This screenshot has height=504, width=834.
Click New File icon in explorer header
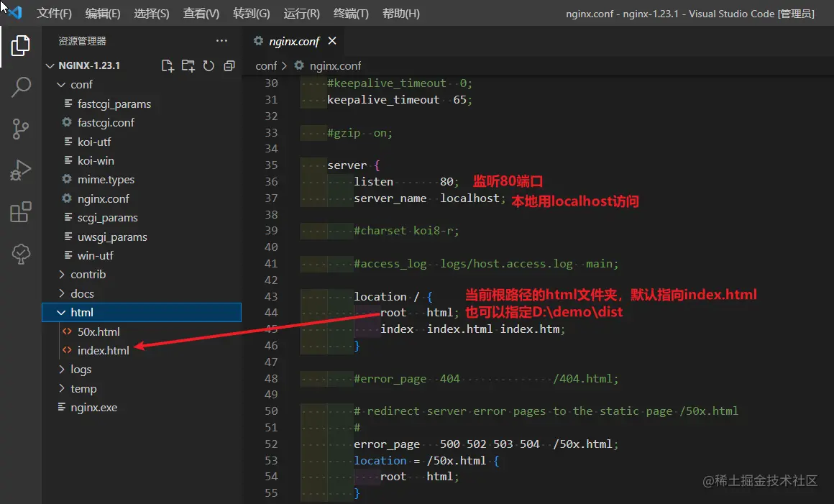click(x=168, y=66)
